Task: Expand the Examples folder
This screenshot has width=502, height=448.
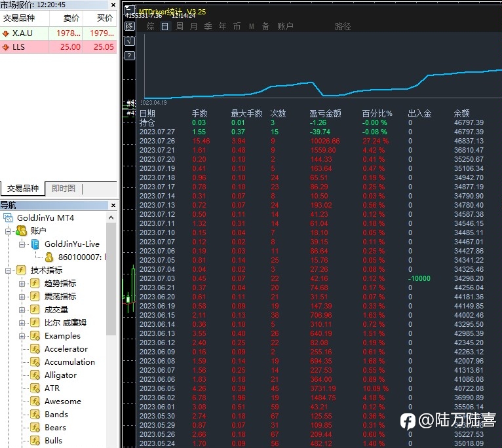Action: [22, 336]
